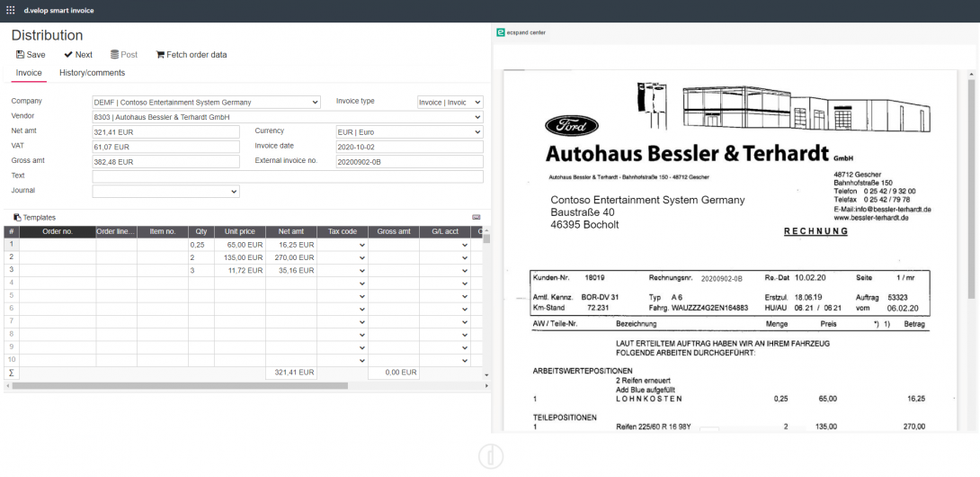Click the Ford logo in the document

pyautogui.click(x=571, y=126)
